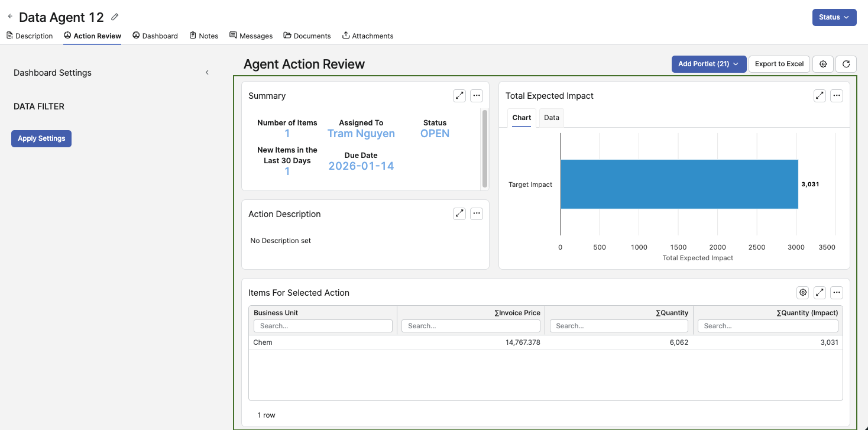Open the Summary portlet more options menu

477,96
